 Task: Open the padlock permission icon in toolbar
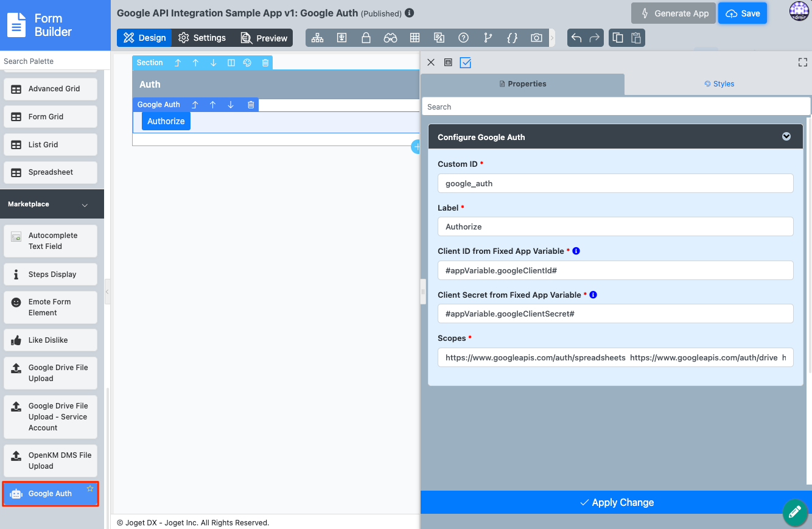pos(366,38)
